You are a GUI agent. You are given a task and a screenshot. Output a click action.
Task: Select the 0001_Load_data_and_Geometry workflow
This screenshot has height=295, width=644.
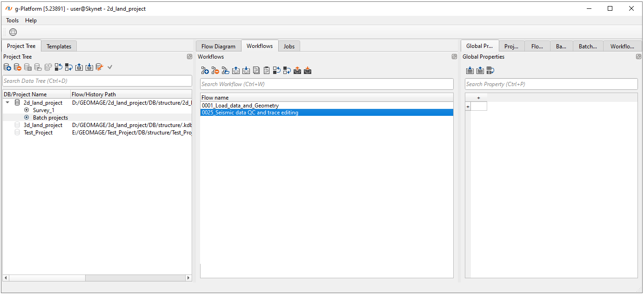pyautogui.click(x=240, y=106)
